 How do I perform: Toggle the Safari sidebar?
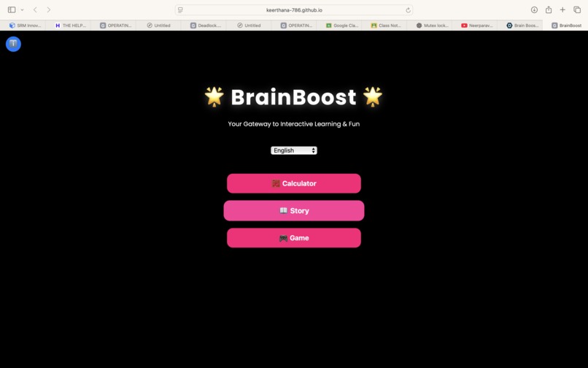(12, 9)
